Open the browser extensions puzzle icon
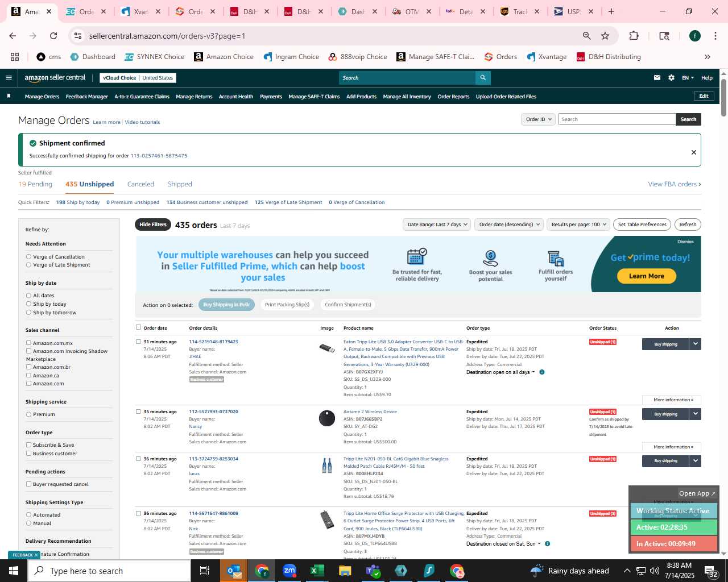 point(634,36)
